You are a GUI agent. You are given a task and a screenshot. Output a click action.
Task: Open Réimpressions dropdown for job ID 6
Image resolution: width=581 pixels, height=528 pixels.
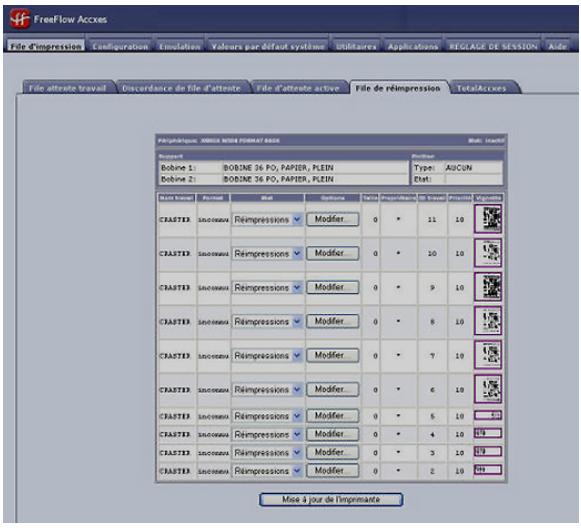267,390
